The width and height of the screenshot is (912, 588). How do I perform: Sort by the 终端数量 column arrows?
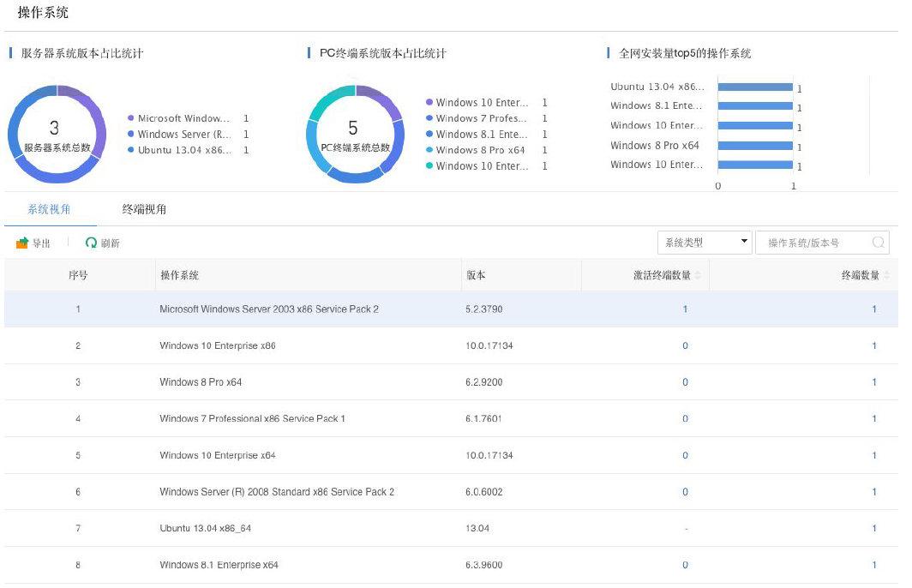click(x=886, y=275)
